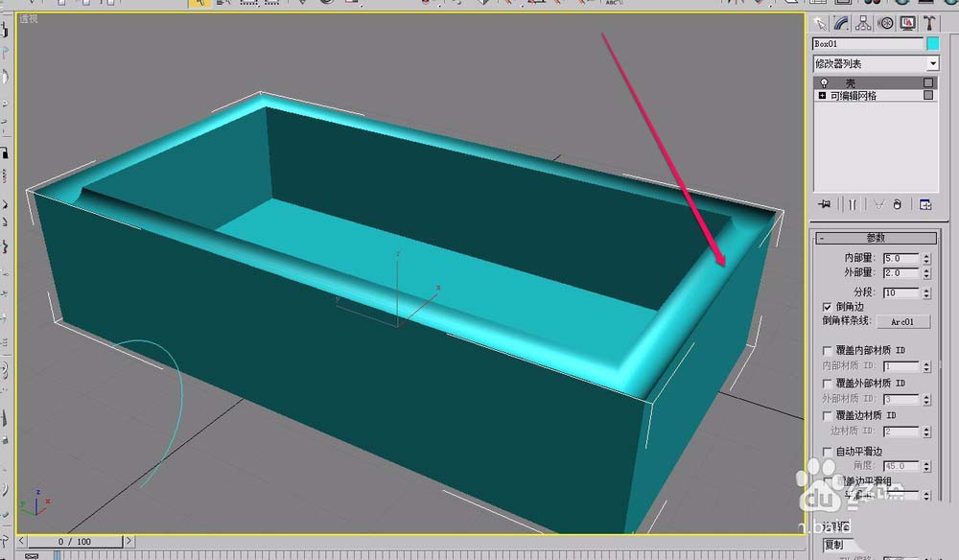Image resolution: width=959 pixels, height=560 pixels.
Task: Click the 内部材质 ID spinner
Action: click(x=926, y=366)
